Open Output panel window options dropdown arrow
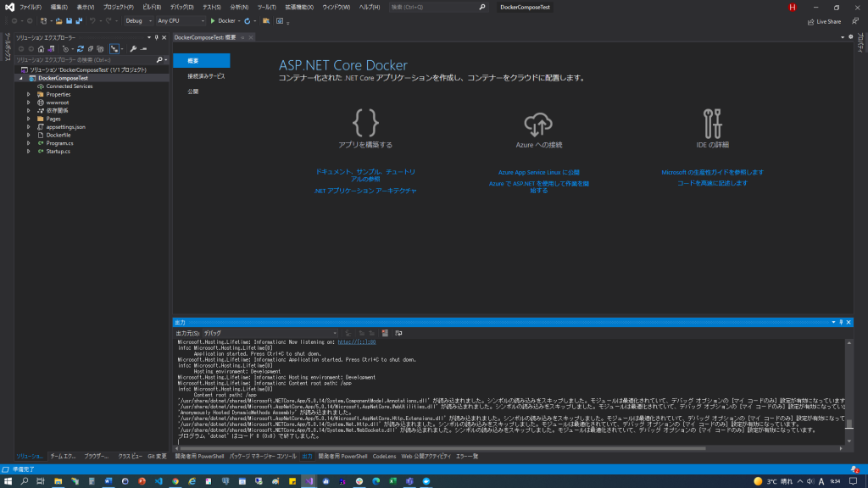This screenshot has width=868, height=488. tap(834, 322)
